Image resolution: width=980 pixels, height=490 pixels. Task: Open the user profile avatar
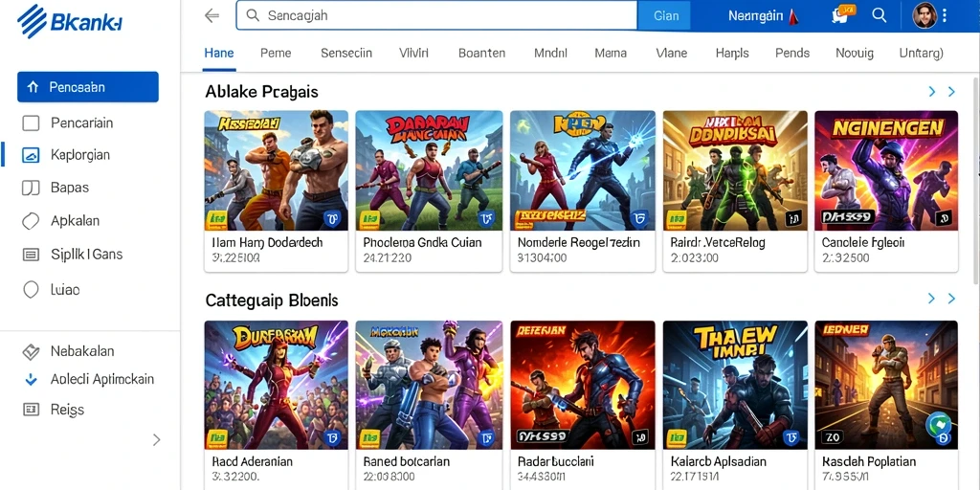click(925, 15)
